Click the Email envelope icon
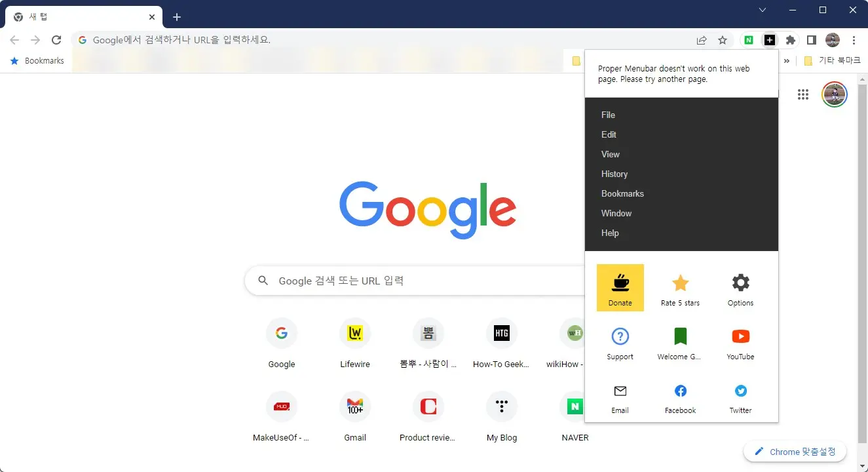 point(620,391)
